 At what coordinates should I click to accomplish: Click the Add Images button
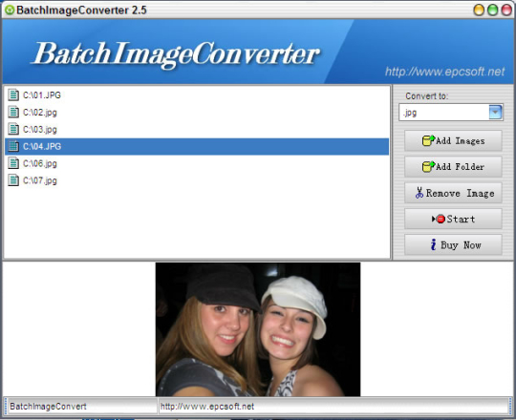(x=453, y=140)
